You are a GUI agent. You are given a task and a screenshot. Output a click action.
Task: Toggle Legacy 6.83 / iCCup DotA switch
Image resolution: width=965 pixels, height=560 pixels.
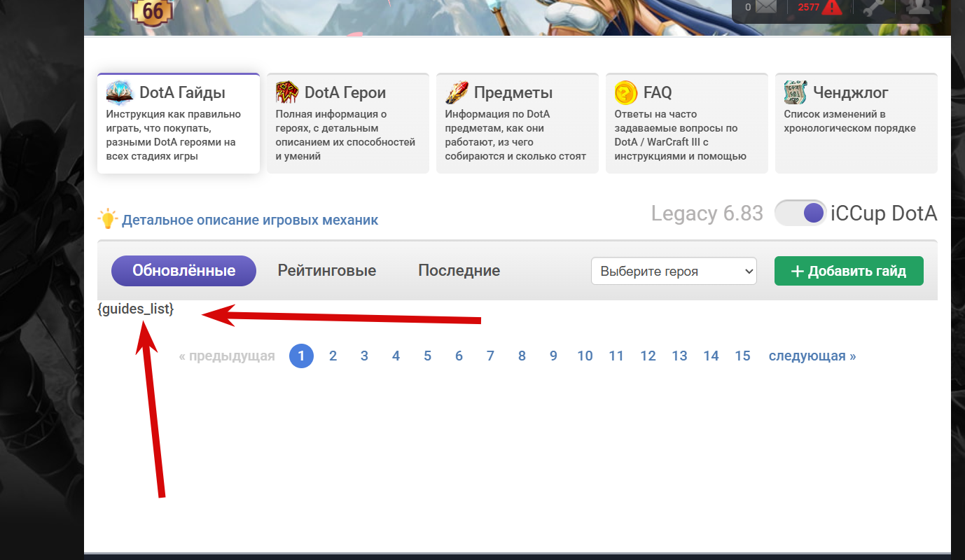click(800, 213)
